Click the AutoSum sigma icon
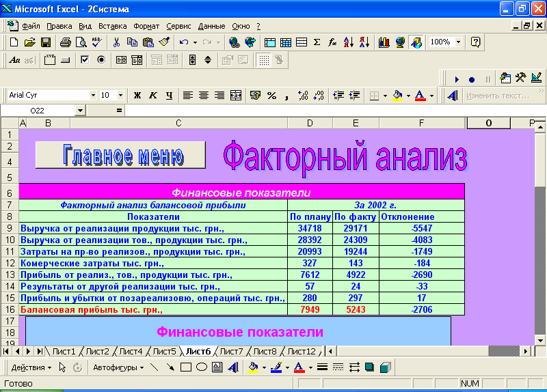Screen dimensions: 547x392 click(317, 42)
